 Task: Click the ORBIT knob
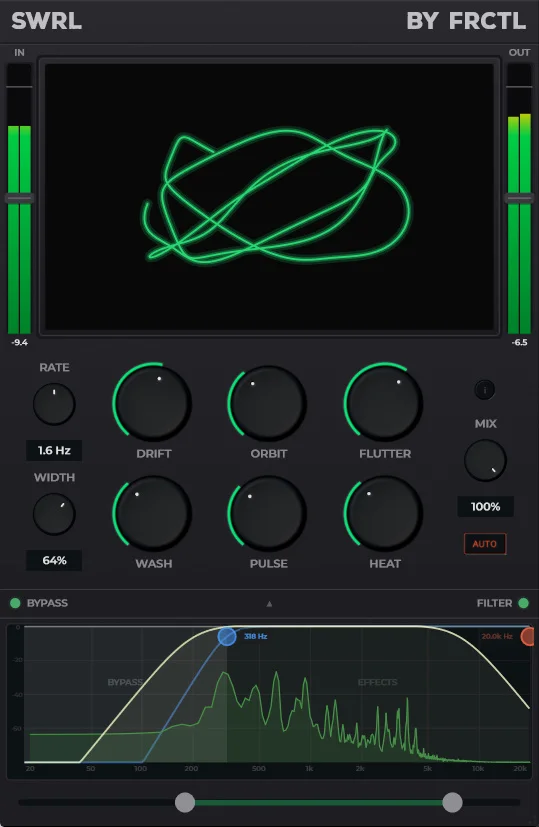point(267,402)
